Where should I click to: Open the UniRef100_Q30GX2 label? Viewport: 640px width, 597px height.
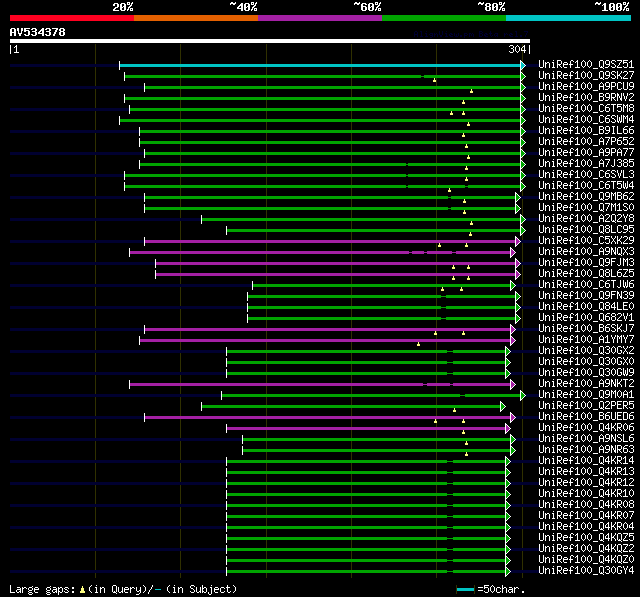(586, 351)
